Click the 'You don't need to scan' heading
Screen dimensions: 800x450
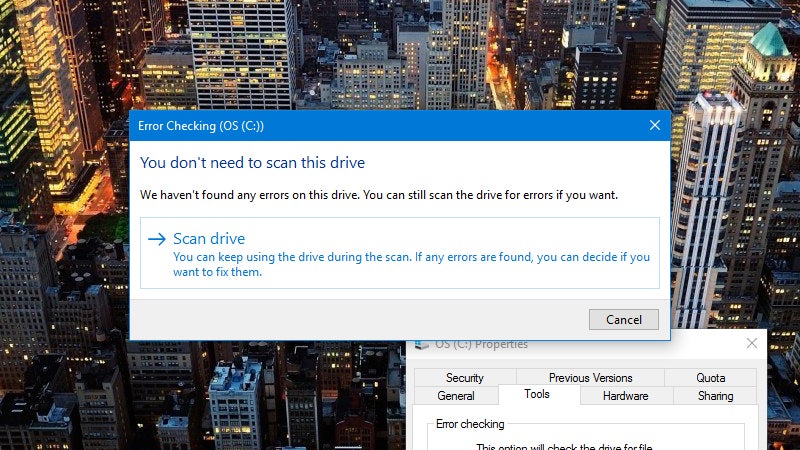[x=252, y=162]
